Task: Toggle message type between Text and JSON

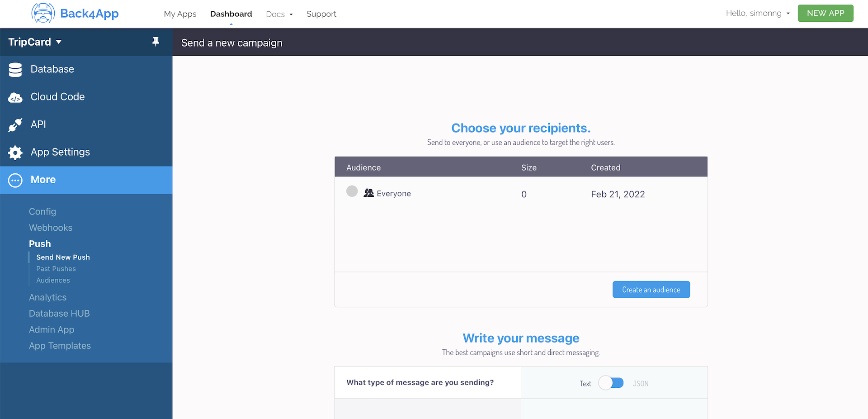Action: 611,383
